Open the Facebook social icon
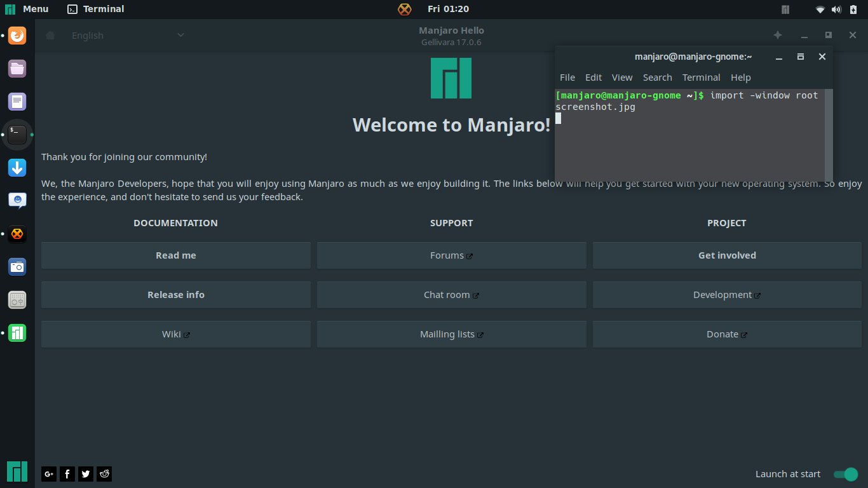 click(x=67, y=473)
